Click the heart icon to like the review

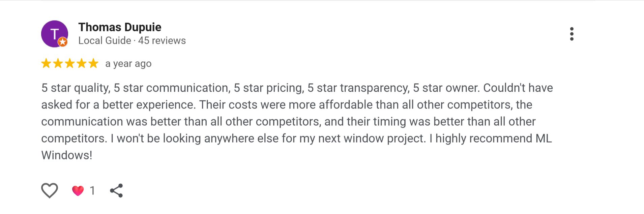49,190
